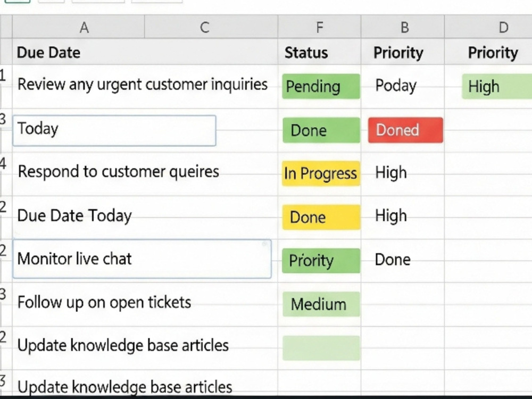The width and height of the screenshot is (532, 399).
Task: Select column A header
Action: pos(78,27)
